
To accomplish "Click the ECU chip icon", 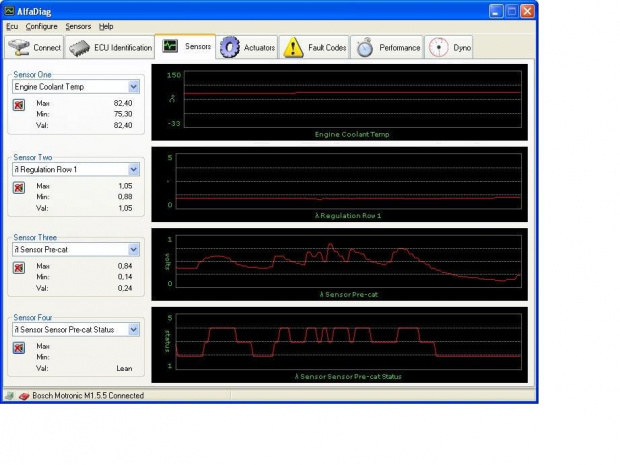I will [x=79, y=48].
